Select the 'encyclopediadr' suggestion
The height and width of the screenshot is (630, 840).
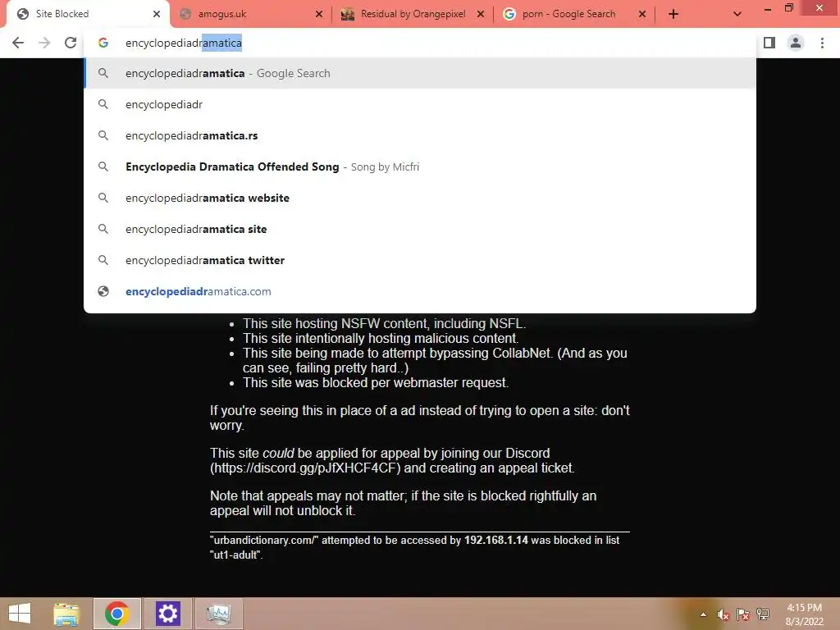pos(420,104)
